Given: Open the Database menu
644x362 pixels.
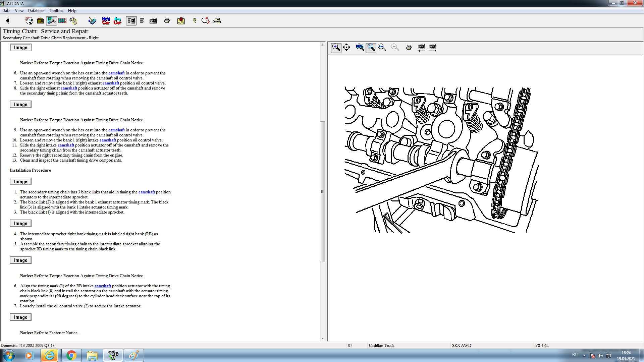Looking at the screenshot, I should [36, 11].
